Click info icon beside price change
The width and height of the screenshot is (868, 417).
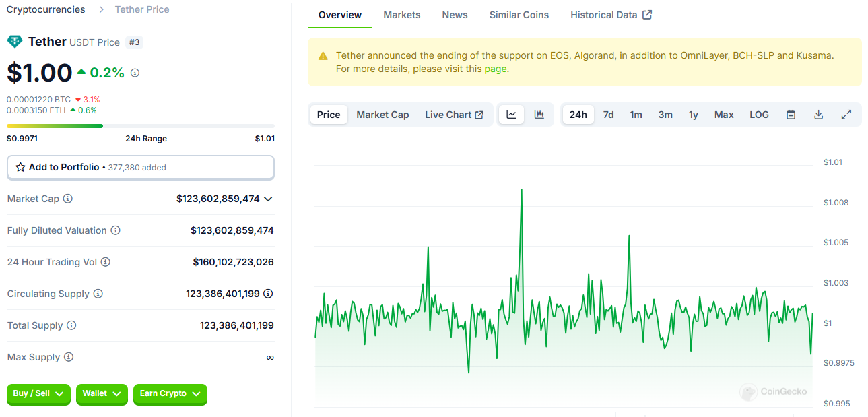pos(135,73)
